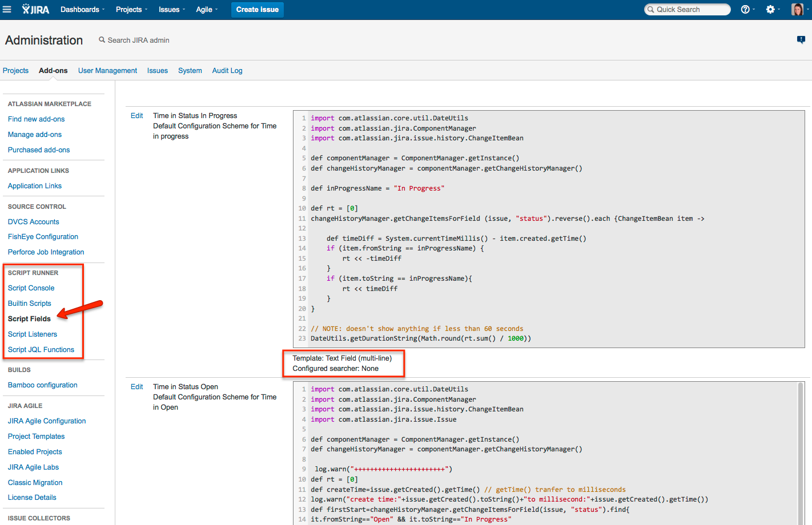The height and width of the screenshot is (525, 812).
Task: Open Classic Migration
Action: tap(35, 482)
